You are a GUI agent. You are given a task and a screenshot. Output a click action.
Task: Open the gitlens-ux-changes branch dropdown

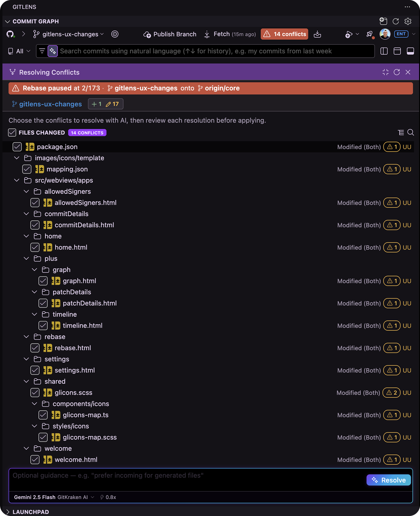tap(69, 34)
